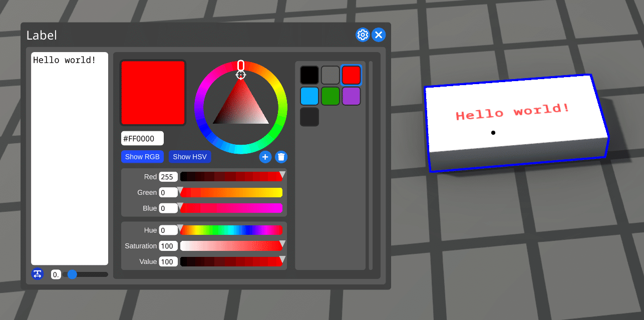Click the Hue value input box
644x320 pixels.
168,230
